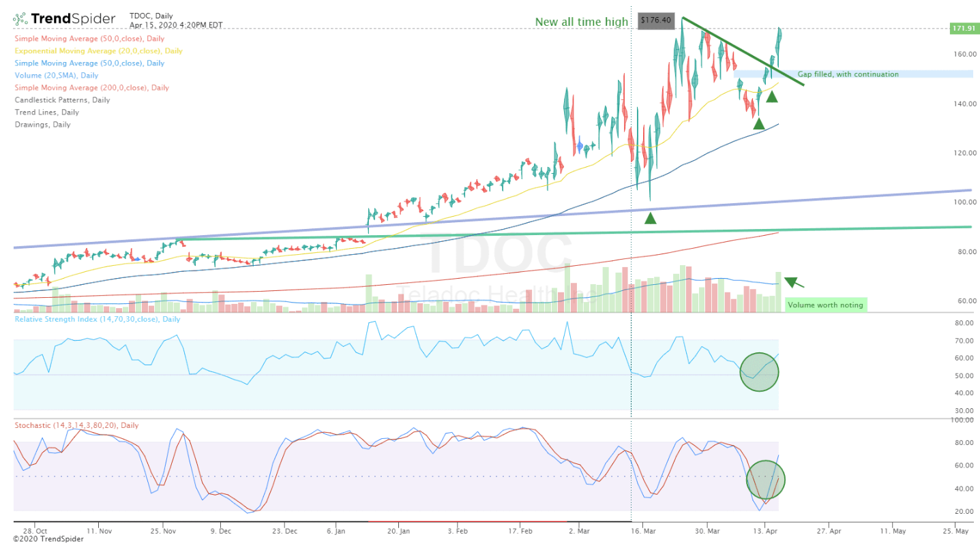The width and height of the screenshot is (980, 552).
Task: Select the Exponential Moving Average (20,0,close) legend
Action: [99, 51]
